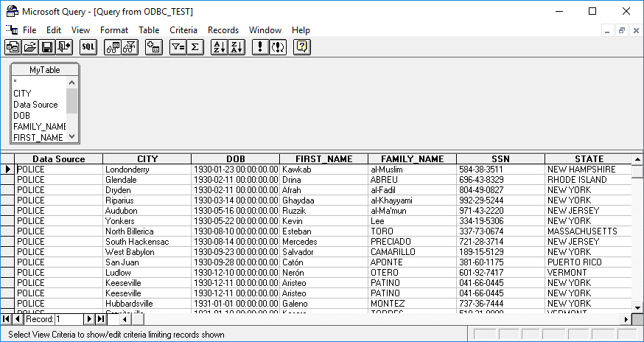Open the SQL view button
Viewport: 644px width, 342px height.
click(x=88, y=47)
